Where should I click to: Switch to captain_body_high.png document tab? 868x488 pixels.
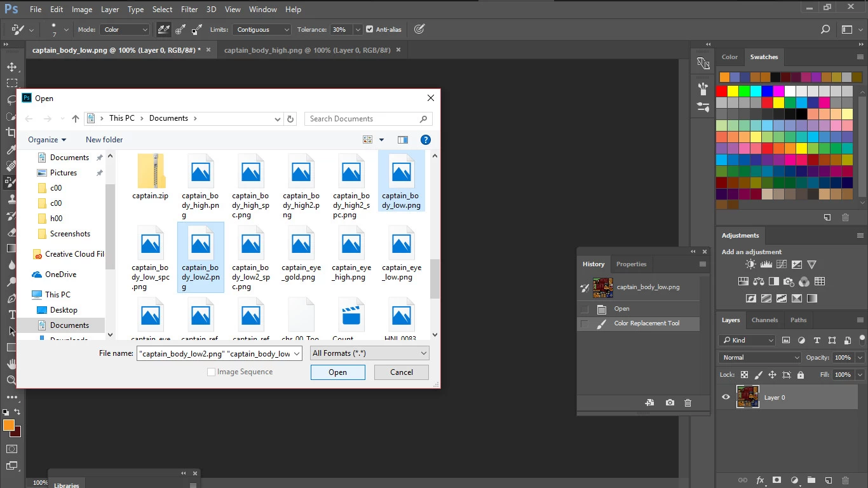307,50
